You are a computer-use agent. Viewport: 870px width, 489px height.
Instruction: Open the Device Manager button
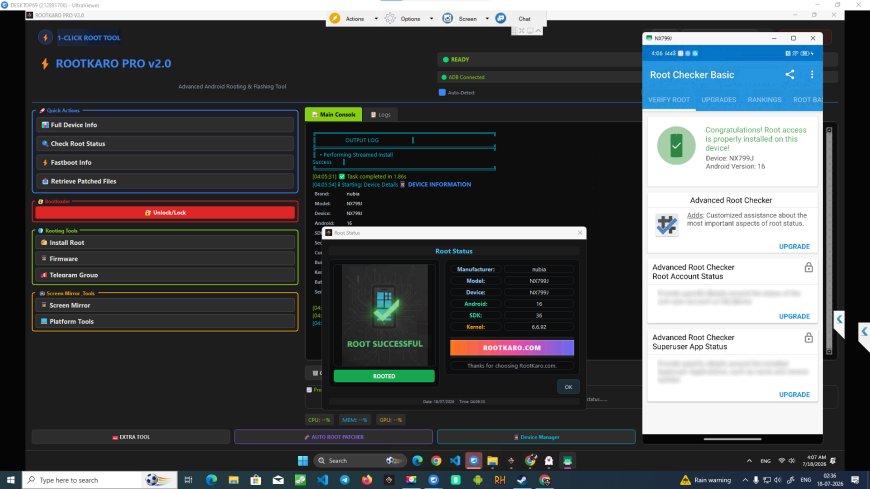click(536, 437)
